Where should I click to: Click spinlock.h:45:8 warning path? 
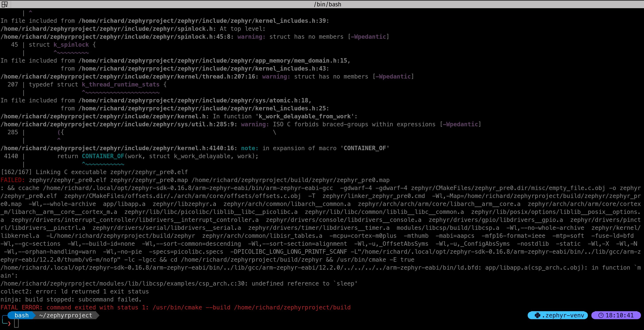pos(117,37)
